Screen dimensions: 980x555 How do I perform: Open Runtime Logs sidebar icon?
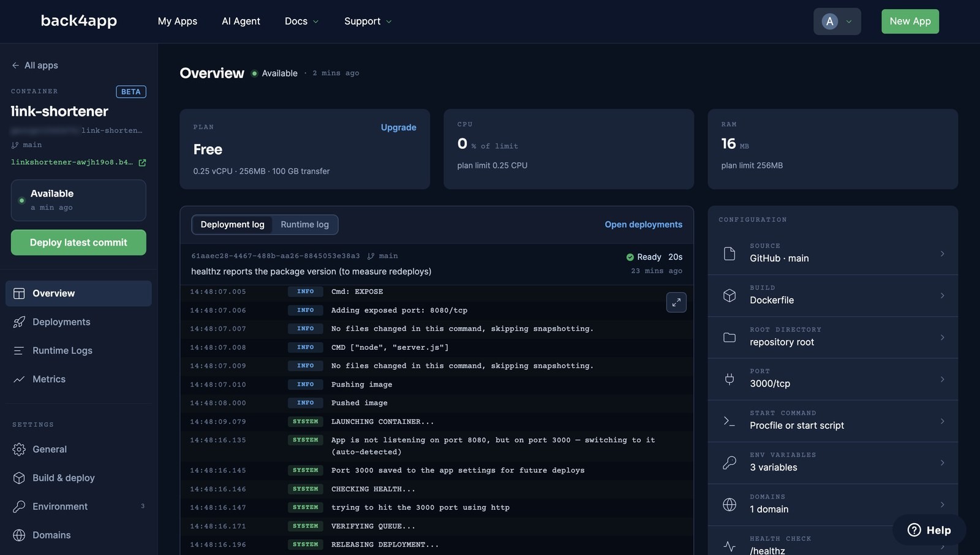point(19,350)
